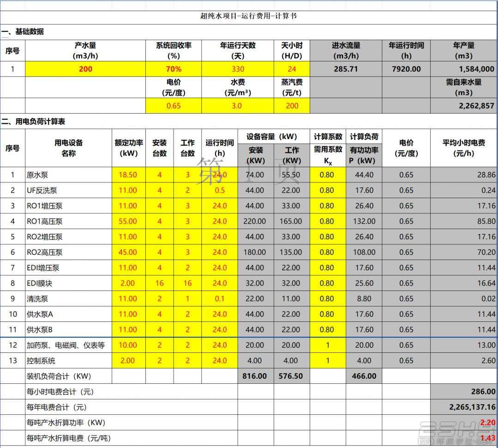Click the 年产量 value 1,584,000
The image size is (498, 448).
(x=464, y=69)
